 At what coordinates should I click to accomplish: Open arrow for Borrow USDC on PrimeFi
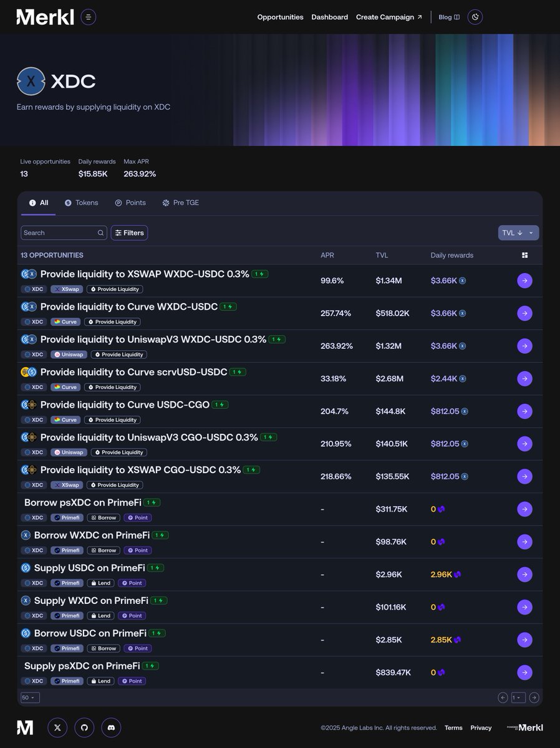point(525,640)
